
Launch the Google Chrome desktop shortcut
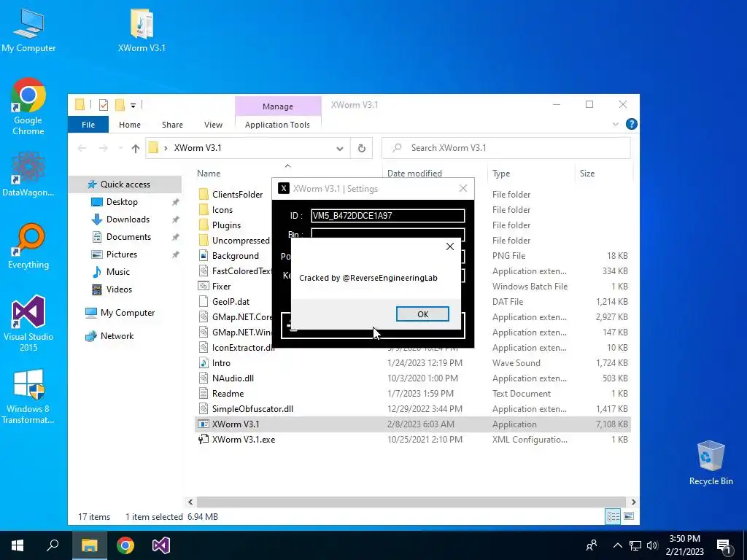tap(28, 107)
